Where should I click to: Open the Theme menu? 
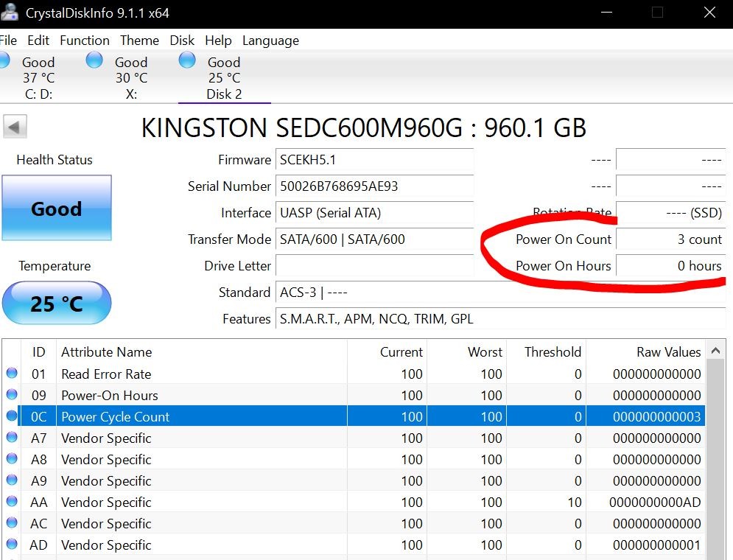(139, 41)
